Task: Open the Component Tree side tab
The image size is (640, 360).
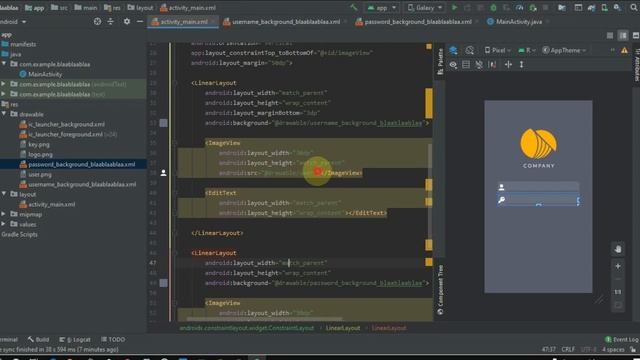Action: coord(440,290)
